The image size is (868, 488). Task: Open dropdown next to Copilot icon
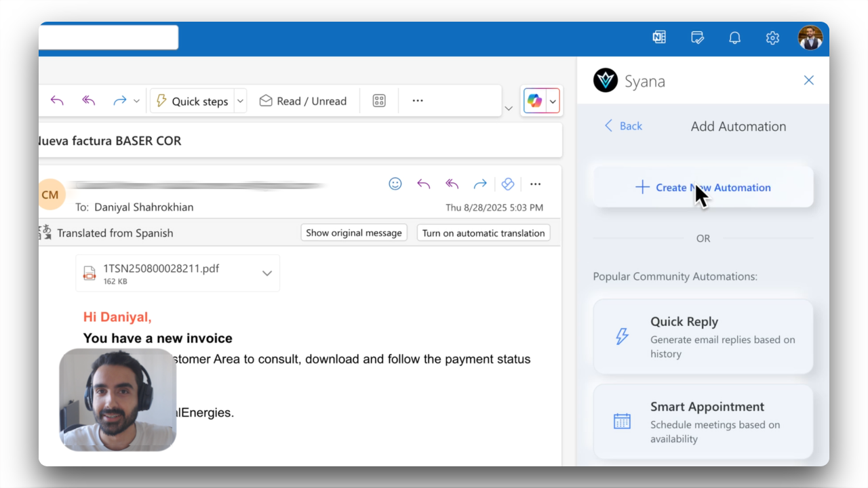(x=553, y=102)
